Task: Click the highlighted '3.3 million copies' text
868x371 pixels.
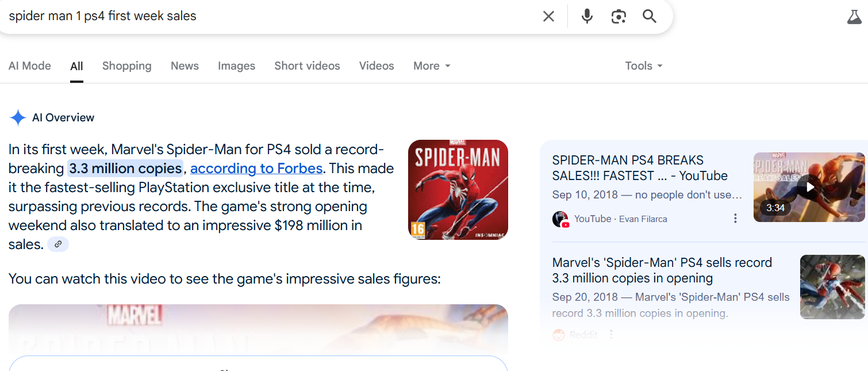Action: [x=125, y=169]
